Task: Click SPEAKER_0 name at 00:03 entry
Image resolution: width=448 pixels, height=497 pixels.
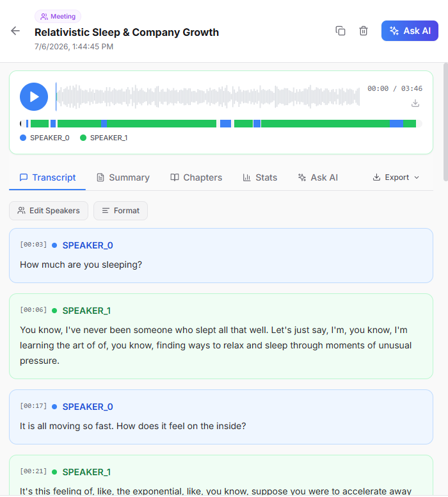Action: click(x=88, y=245)
